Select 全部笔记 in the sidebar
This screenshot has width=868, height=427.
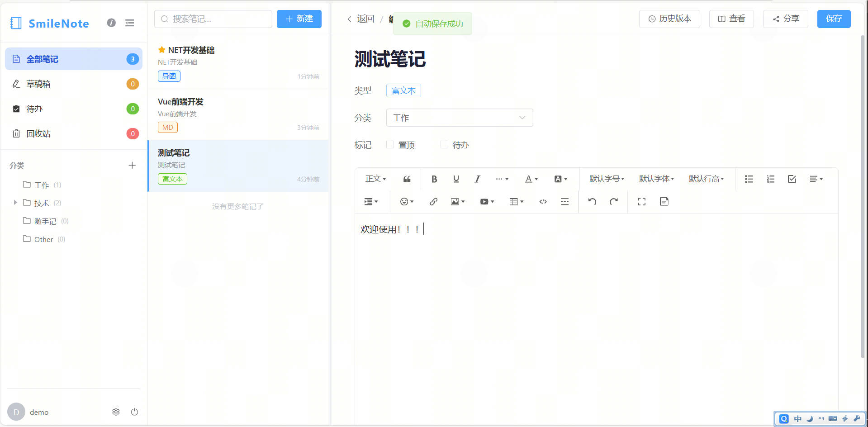click(74, 59)
